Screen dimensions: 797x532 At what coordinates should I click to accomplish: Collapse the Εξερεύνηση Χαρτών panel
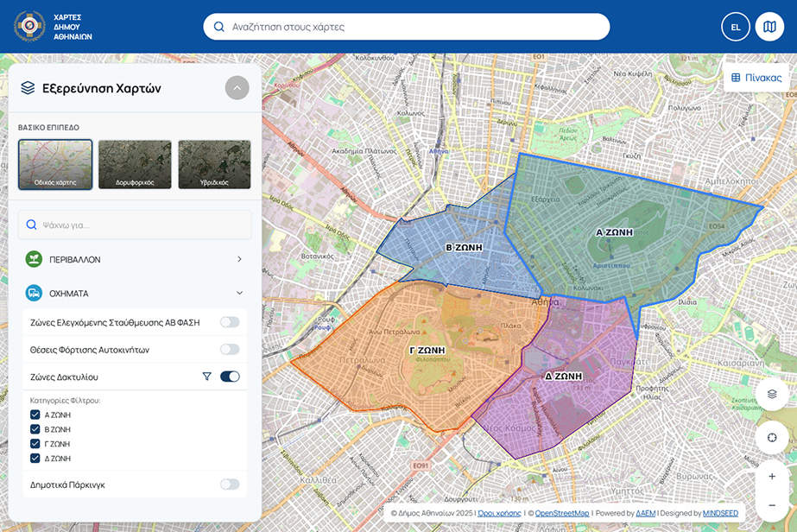coord(237,88)
